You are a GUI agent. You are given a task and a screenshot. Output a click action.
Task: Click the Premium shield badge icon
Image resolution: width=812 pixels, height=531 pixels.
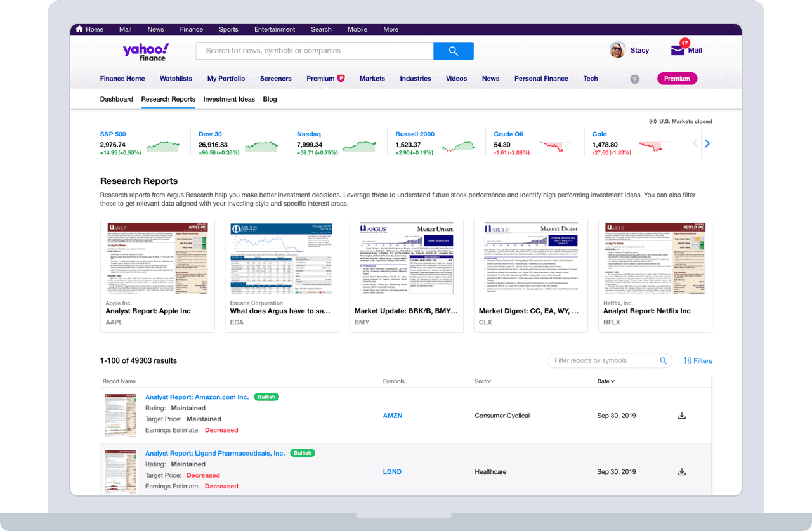pos(341,79)
